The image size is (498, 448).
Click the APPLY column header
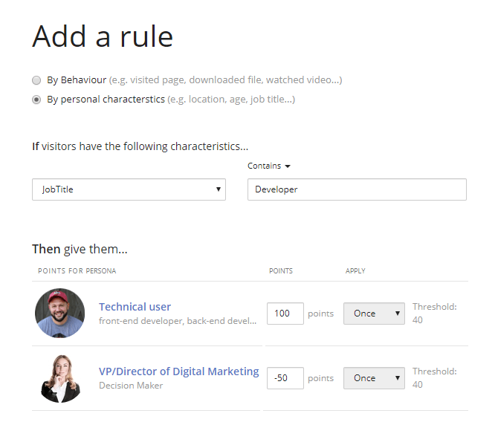tap(355, 271)
